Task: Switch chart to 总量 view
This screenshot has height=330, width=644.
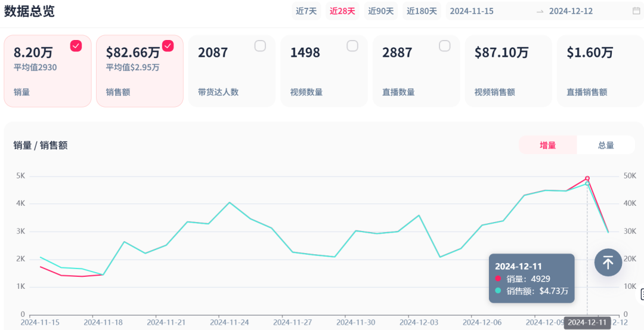Action: [x=606, y=145]
